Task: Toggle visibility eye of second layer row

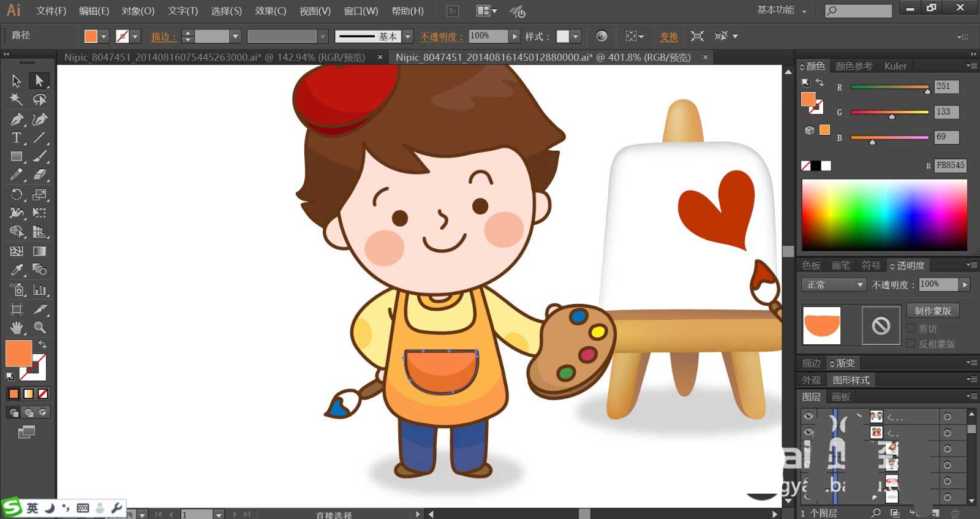Action: [809, 432]
